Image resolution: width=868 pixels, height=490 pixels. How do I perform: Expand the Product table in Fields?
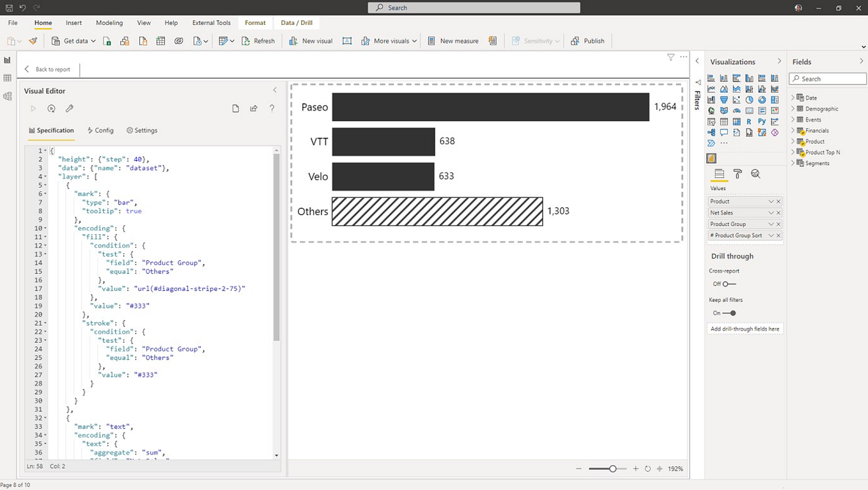coord(793,141)
